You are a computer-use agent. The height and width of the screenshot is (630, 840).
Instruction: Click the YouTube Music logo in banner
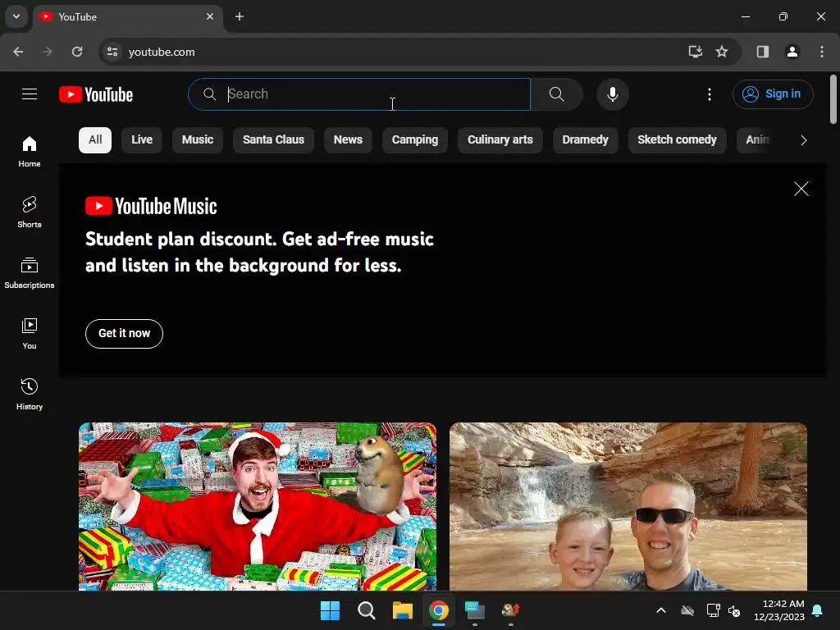(x=151, y=206)
